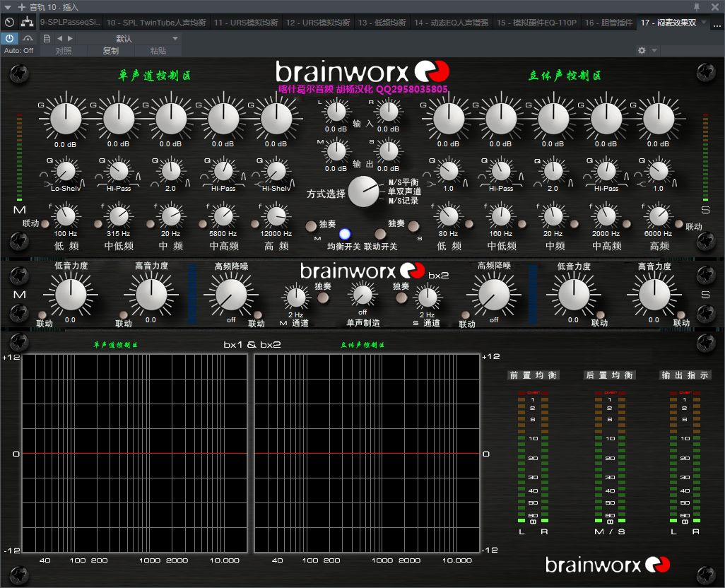Open the gear settings icon
The image size is (725, 588).
[642, 51]
